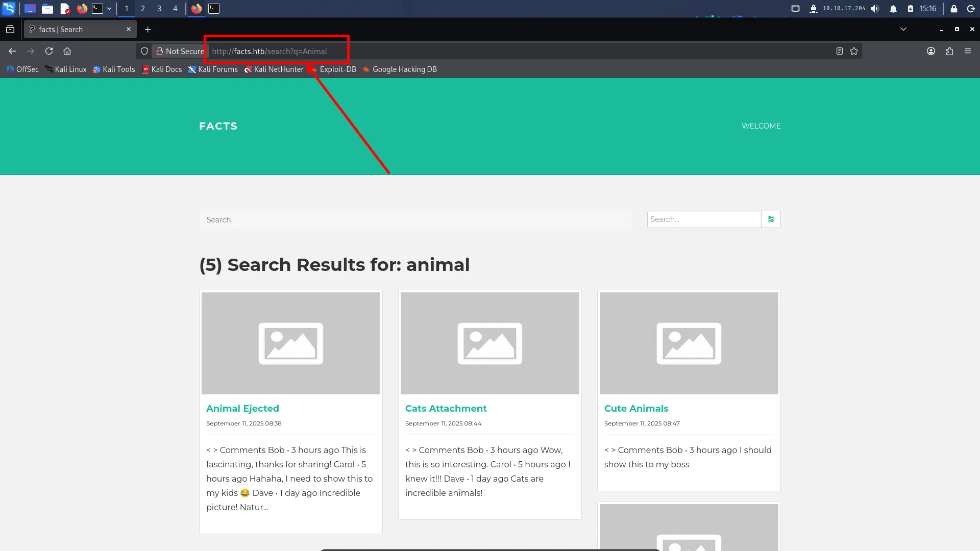Open the Cats Attachment post title
This screenshot has width=980, height=551.
pyautogui.click(x=446, y=409)
